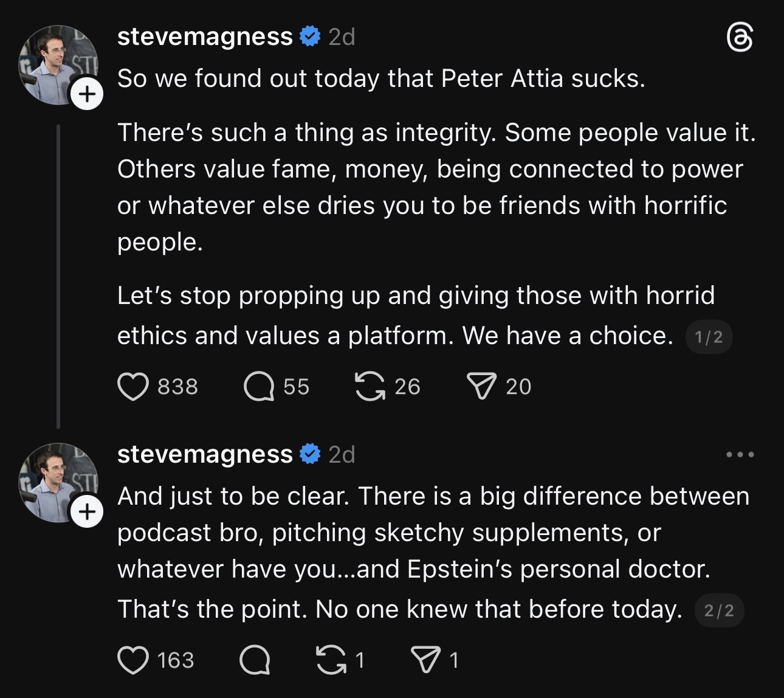
Task: Like the first post with 838 likes
Action: tap(133, 387)
